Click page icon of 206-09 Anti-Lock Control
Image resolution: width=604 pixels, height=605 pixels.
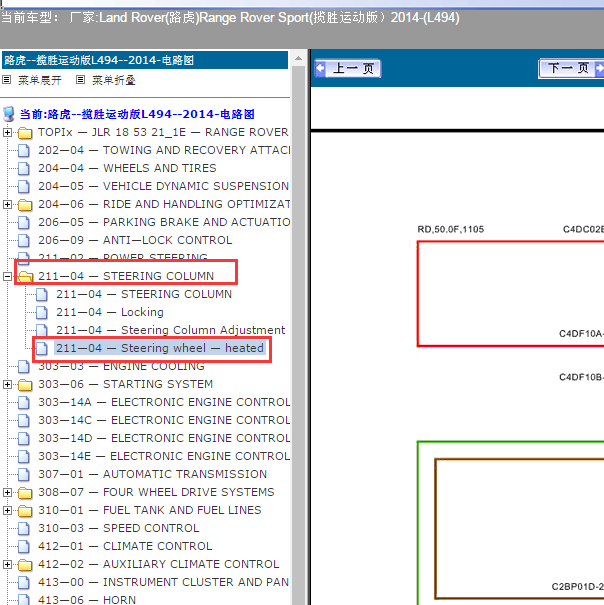(x=24, y=240)
